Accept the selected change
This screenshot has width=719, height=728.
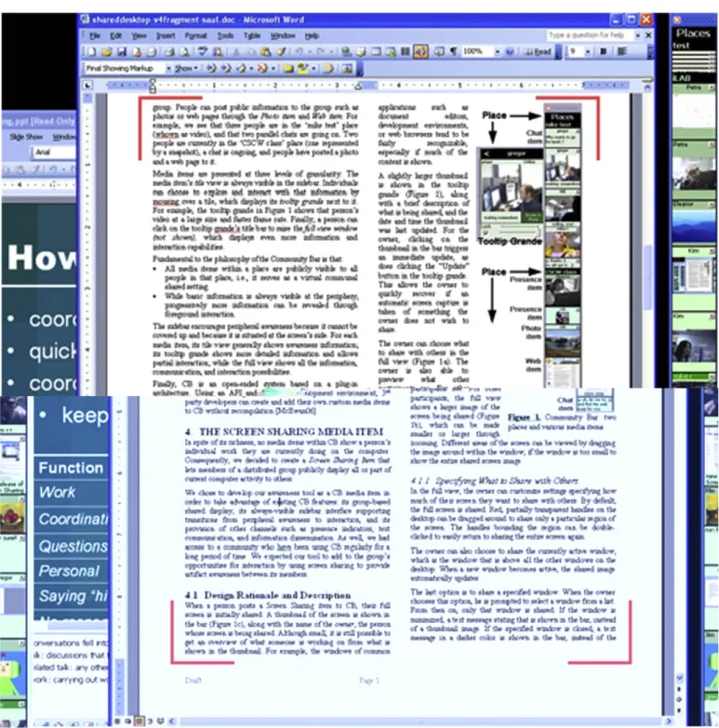click(x=241, y=69)
